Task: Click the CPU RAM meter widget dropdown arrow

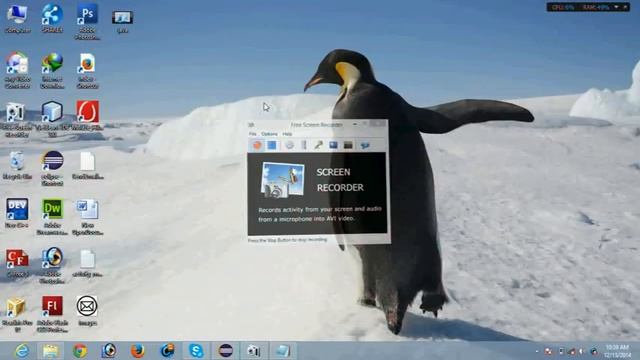Action: coord(616,7)
